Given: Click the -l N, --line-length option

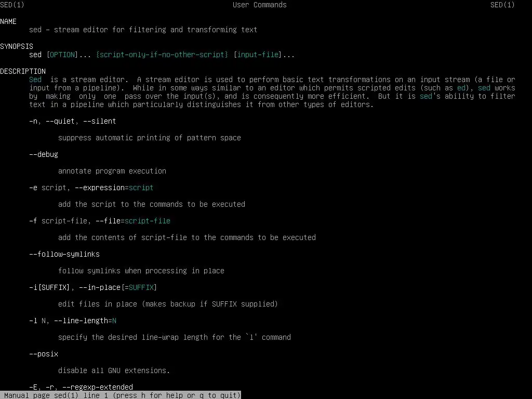Looking at the screenshot, I should pyautogui.click(x=73, y=321).
